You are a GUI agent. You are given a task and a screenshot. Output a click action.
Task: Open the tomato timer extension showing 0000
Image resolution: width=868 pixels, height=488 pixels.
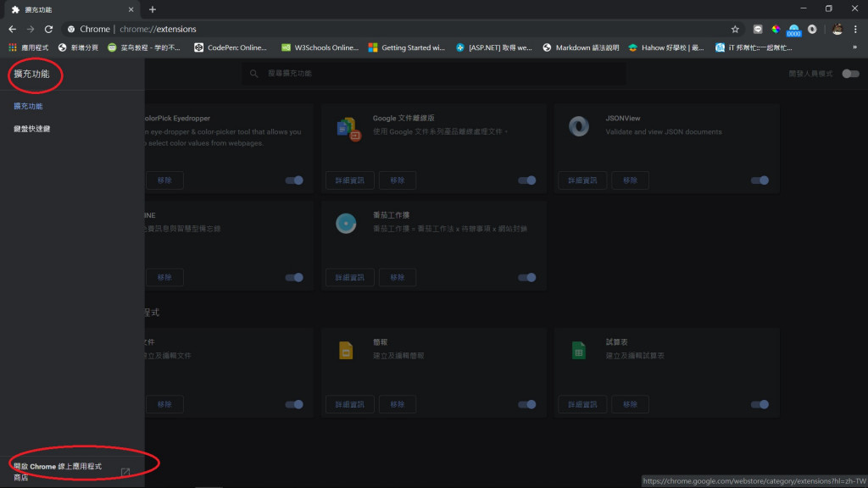(793, 30)
